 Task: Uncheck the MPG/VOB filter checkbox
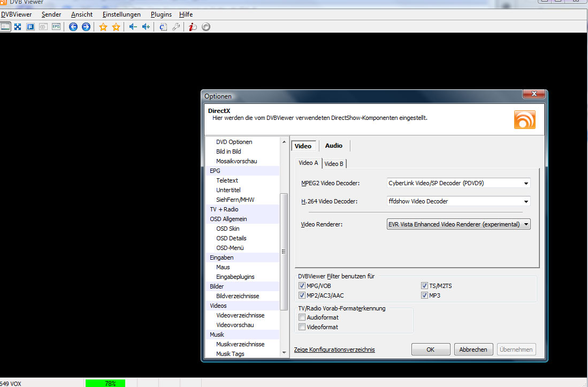click(x=302, y=286)
